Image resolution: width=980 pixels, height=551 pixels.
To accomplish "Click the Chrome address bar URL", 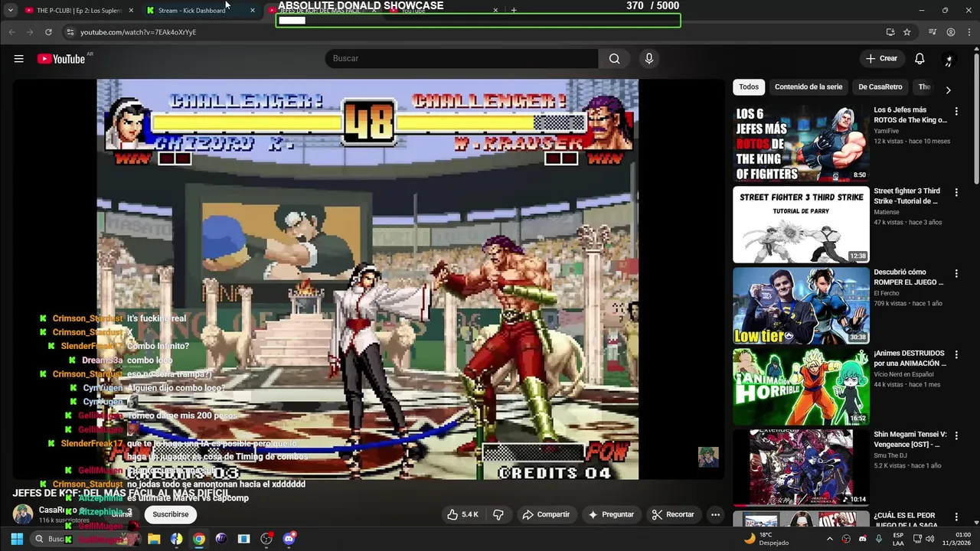I will tap(139, 32).
